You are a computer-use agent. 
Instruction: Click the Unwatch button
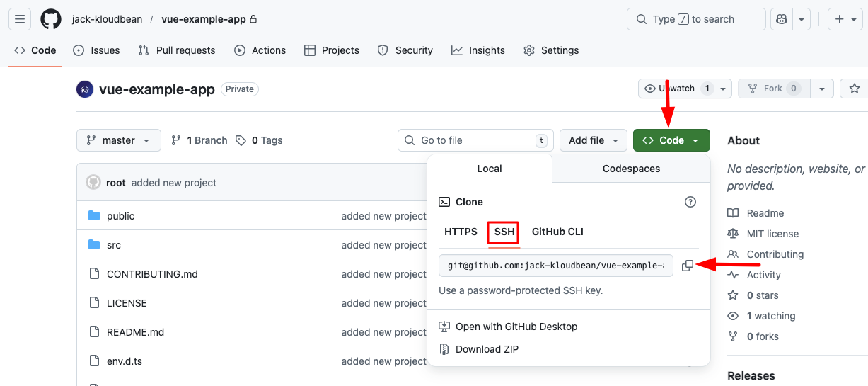(677, 89)
